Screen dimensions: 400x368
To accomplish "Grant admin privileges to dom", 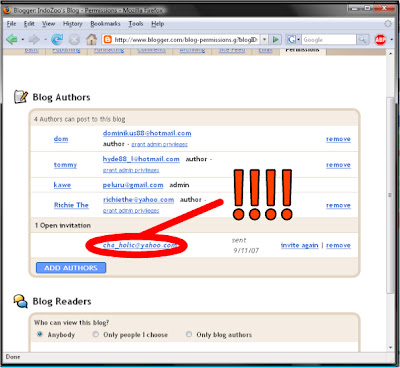I will click(159, 144).
